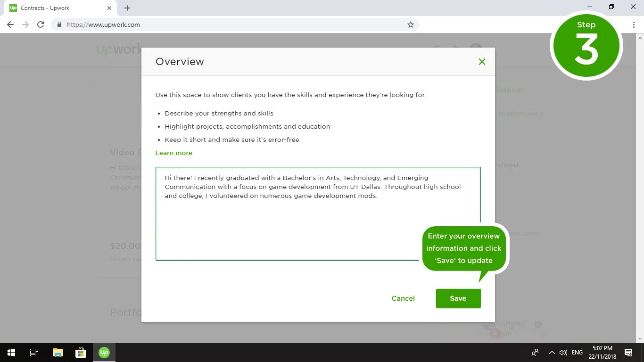This screenshot has height=362, width=644.
Task: Open the volume control
Action: point(563,353)
